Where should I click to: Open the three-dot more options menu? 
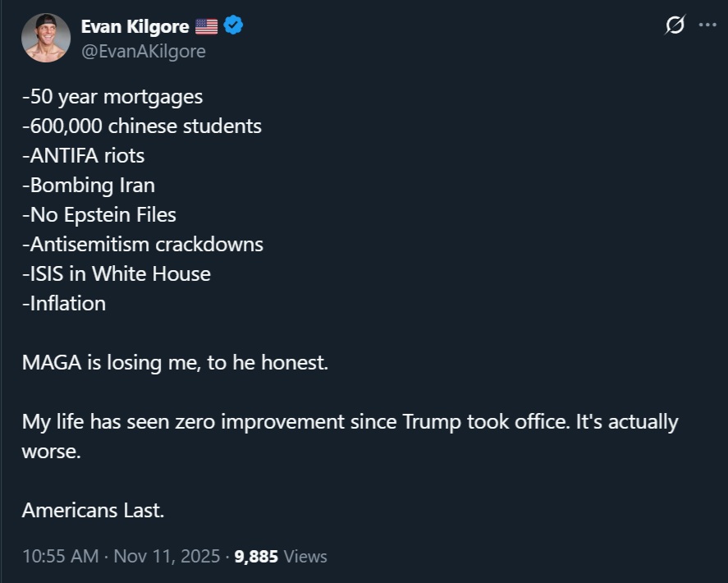(x=707, y=25)
